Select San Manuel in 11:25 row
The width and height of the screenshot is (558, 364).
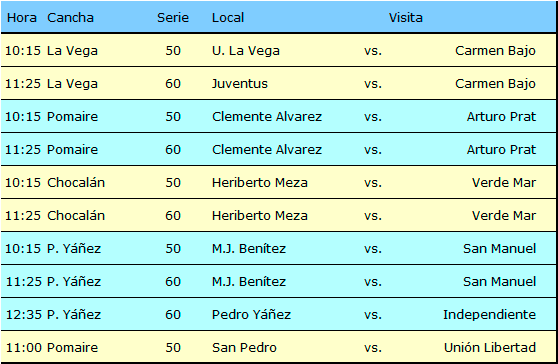tap(499, 282)
